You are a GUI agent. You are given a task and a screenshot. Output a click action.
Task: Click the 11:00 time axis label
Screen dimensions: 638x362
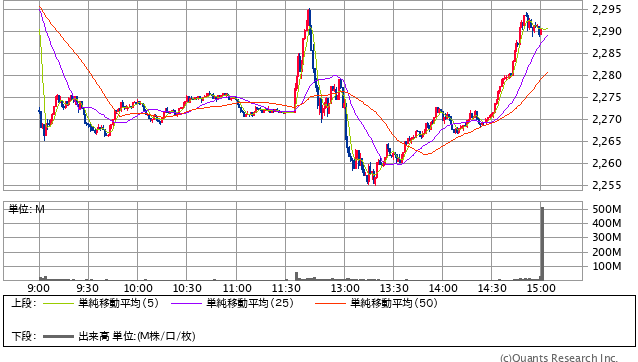click(237, 288)
